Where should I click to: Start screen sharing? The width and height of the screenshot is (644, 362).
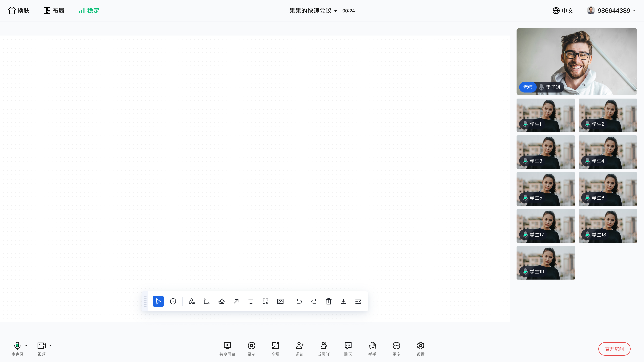[227, 349]
